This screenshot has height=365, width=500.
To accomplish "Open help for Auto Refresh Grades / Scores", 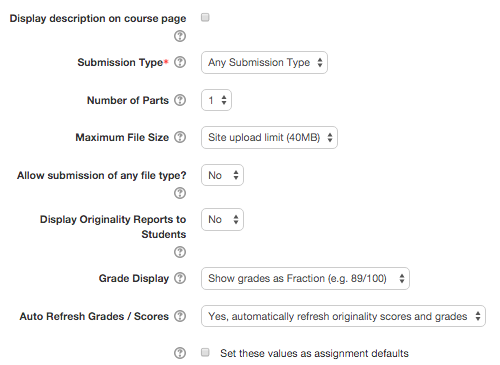I will pyautogui.click(x=180, y=316).
